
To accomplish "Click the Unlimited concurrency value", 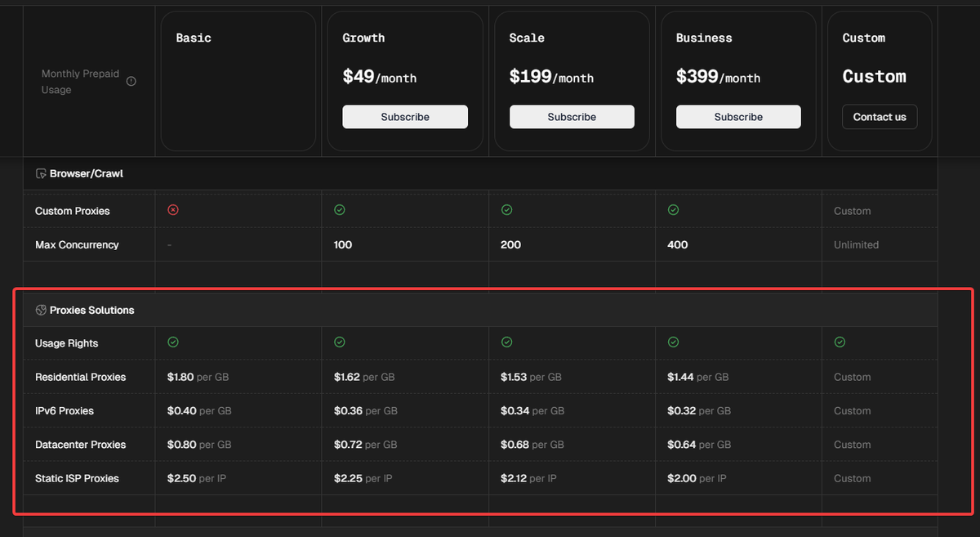I will pyautogui.click(x=856, y=244).
